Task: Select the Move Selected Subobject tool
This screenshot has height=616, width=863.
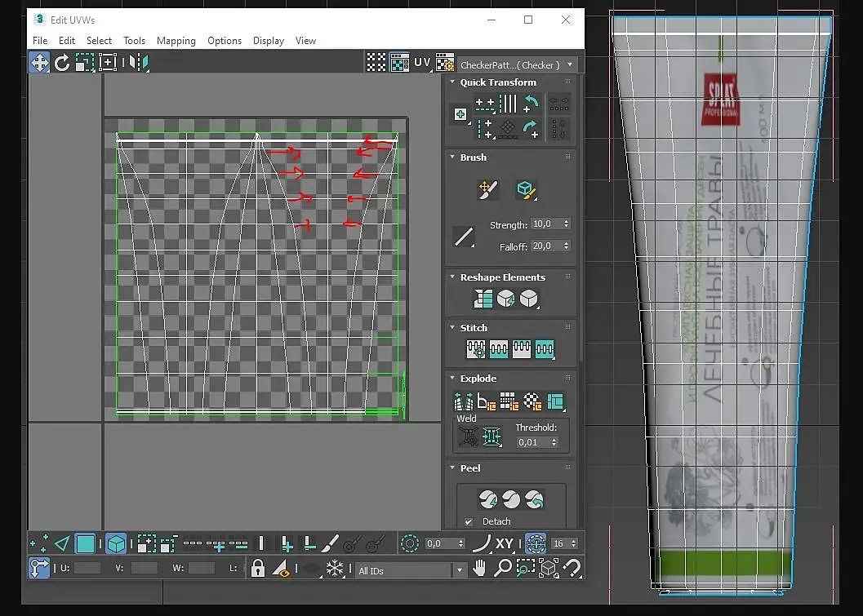Action: tap(39, 63)
